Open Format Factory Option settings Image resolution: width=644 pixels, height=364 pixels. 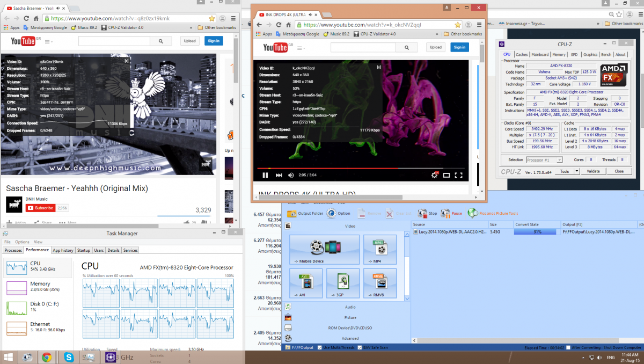click(x=339, y=213)
